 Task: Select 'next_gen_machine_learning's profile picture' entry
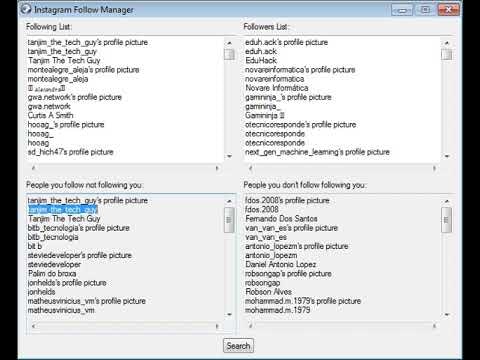coord(317,152)
